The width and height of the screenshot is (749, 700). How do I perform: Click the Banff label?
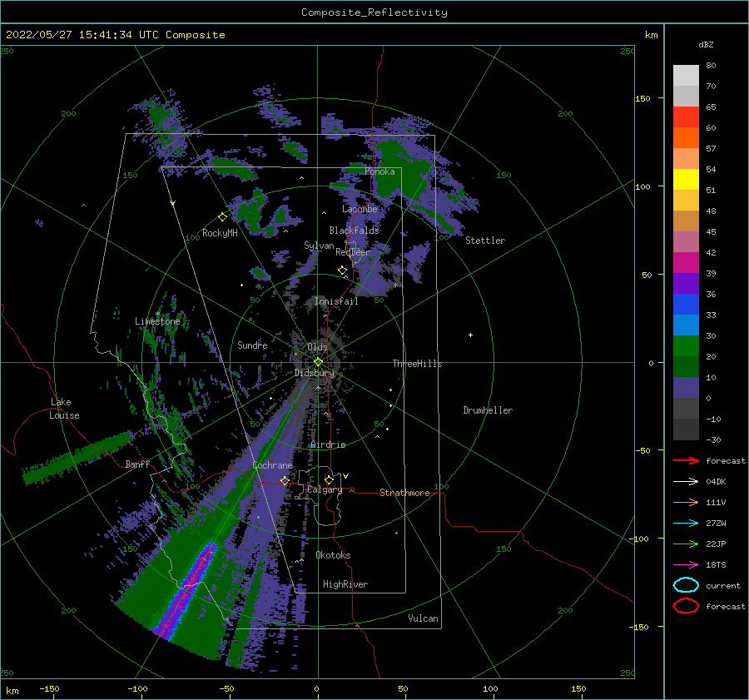[x=137, y=464]
